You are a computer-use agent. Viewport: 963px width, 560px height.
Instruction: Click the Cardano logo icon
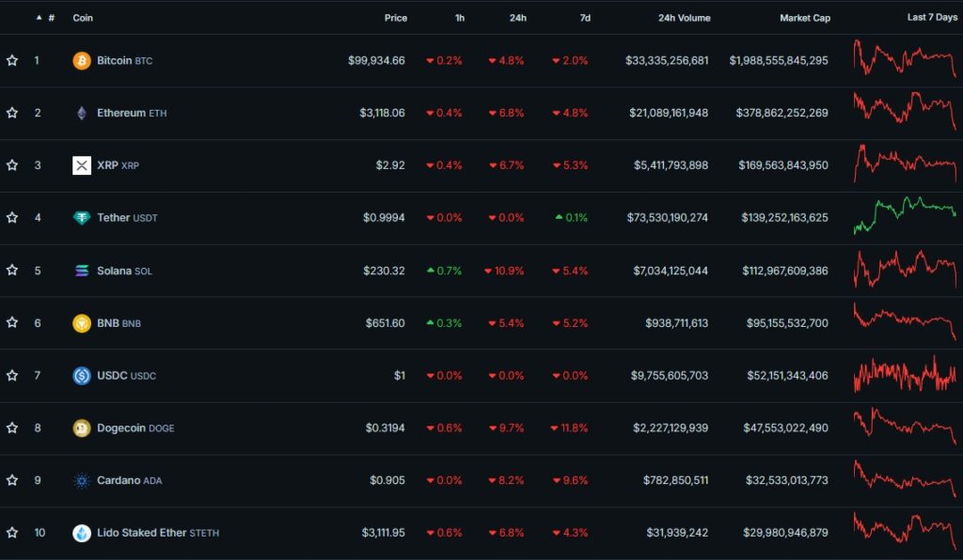point(82,480)
